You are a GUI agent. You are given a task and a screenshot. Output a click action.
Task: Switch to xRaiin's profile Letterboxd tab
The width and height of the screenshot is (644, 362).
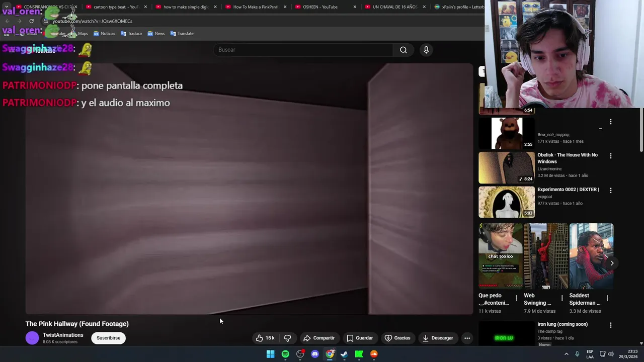pos(459,7)
